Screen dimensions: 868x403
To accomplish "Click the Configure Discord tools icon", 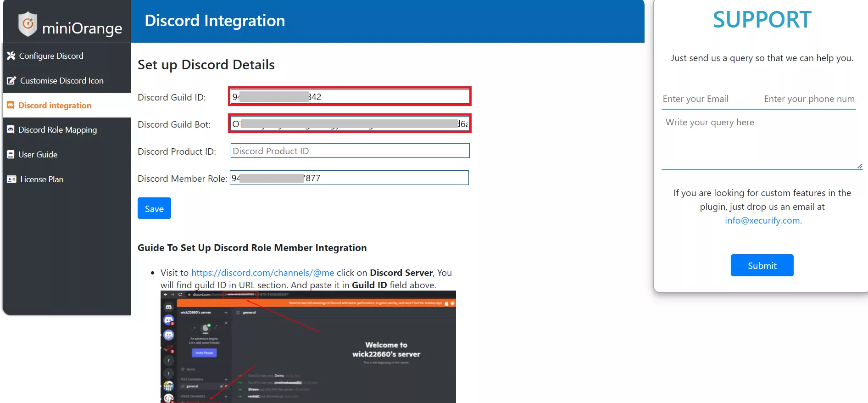I will click(11, 56).
